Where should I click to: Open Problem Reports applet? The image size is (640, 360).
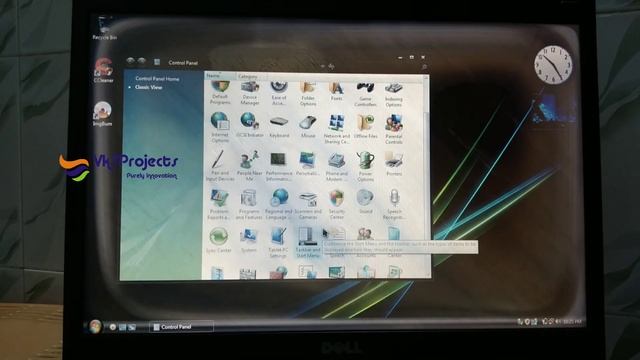pyautogui.click(x=219, y=204)
